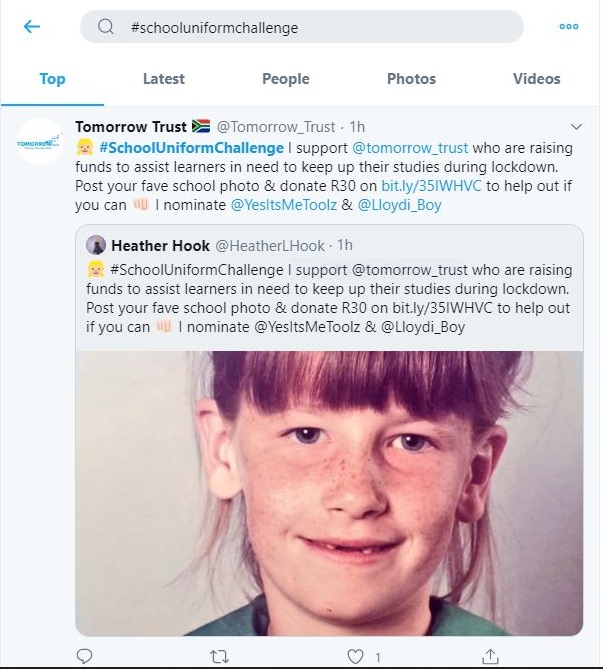Click the share tweet icon
Viewport: 603px width, 669px height.
tap(490, 655)
